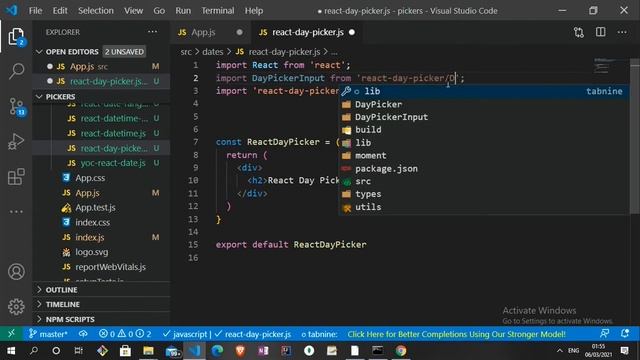This screenshot has width=640, height=360.
Task: Open the Run and Debug view
Action: [16, 141]
